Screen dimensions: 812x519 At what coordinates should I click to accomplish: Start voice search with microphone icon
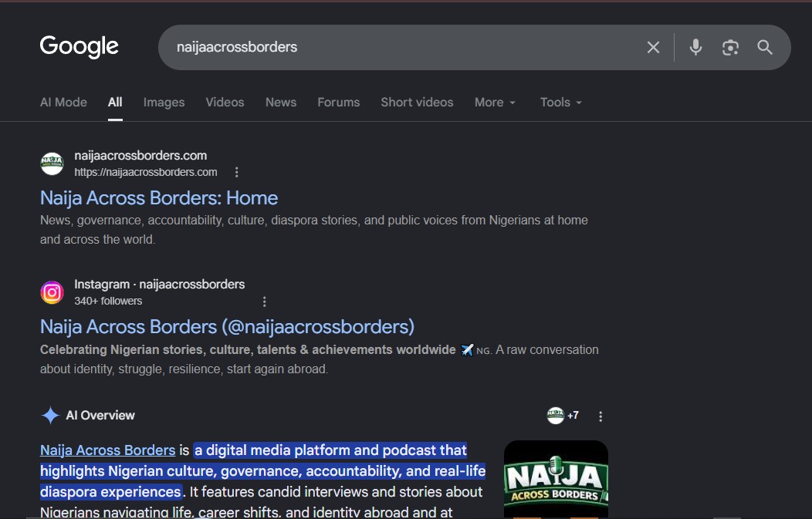coord(695,47)
